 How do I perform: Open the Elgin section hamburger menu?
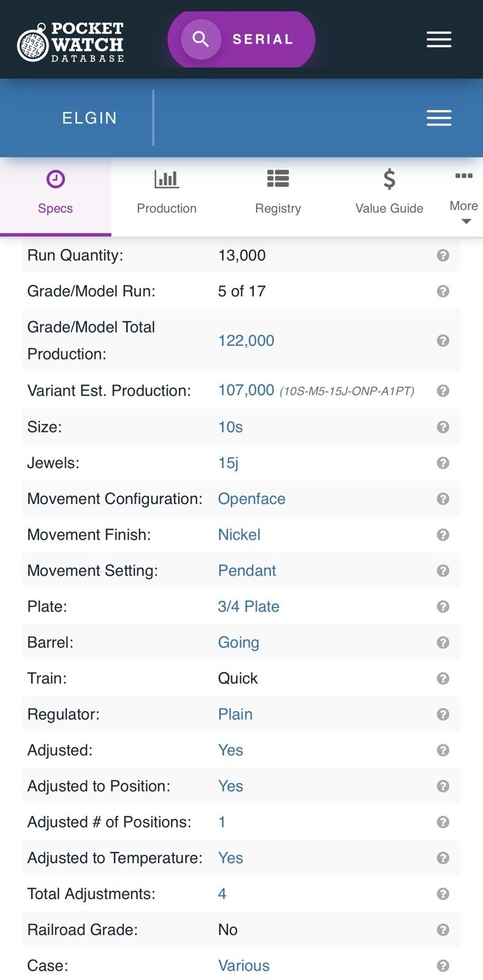coord(439,118)
